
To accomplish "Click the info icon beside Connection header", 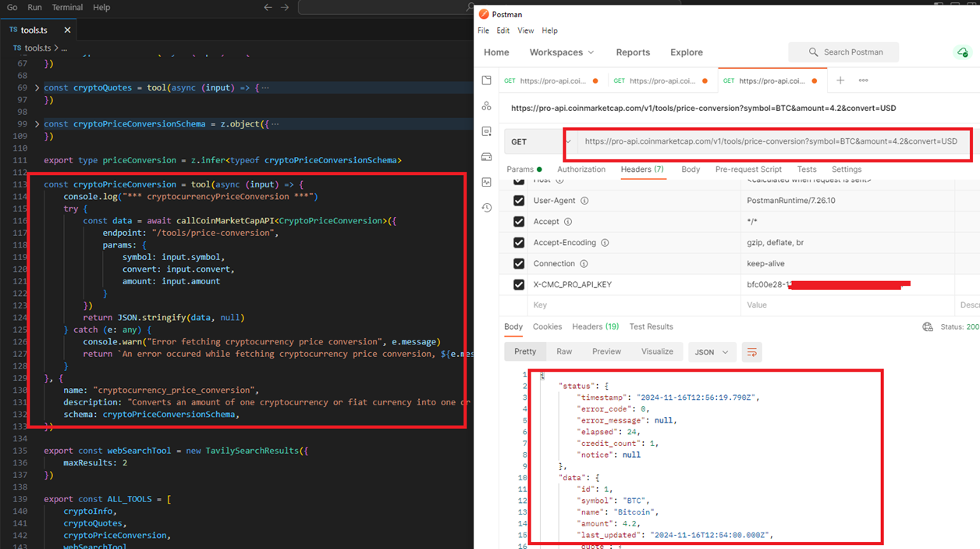I will pos(584,264).
